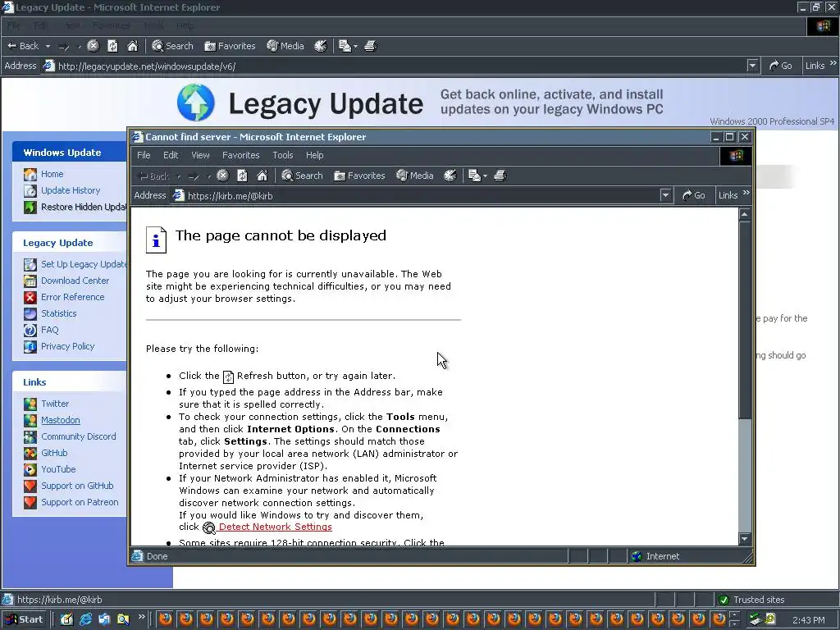This screenshot has width=840, height=630.
Task: Open Favorites in the Cannot find server window toolbar
Action: (x=359, y=176)
